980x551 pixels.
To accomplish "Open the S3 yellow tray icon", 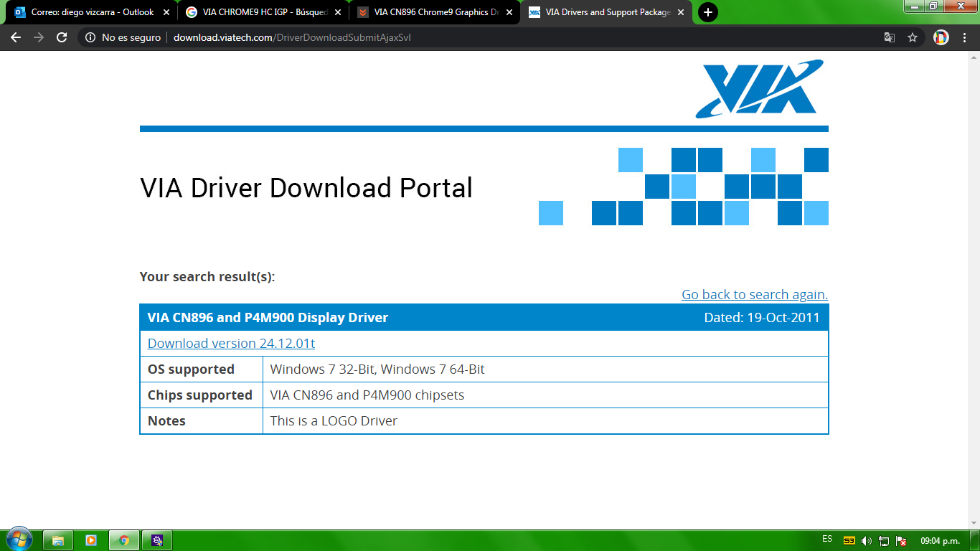I will tap(849, 540).
